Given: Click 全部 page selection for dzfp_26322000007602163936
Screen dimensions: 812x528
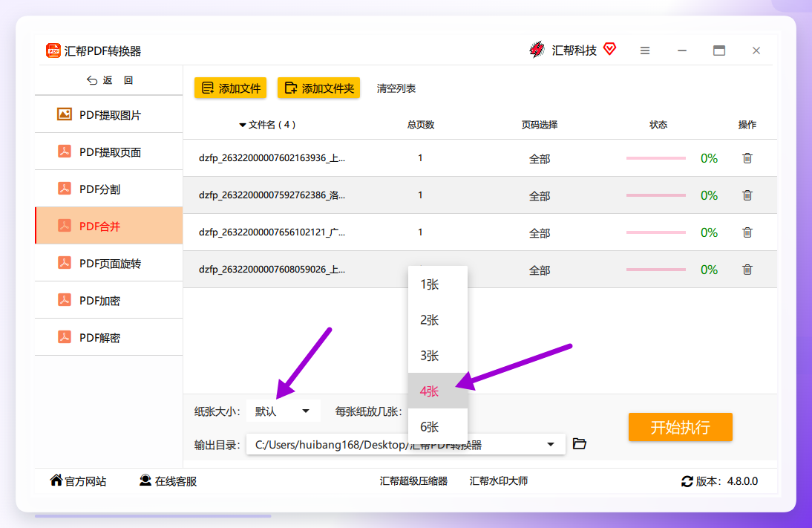Looking at the screenshot, I should [539, 159].
